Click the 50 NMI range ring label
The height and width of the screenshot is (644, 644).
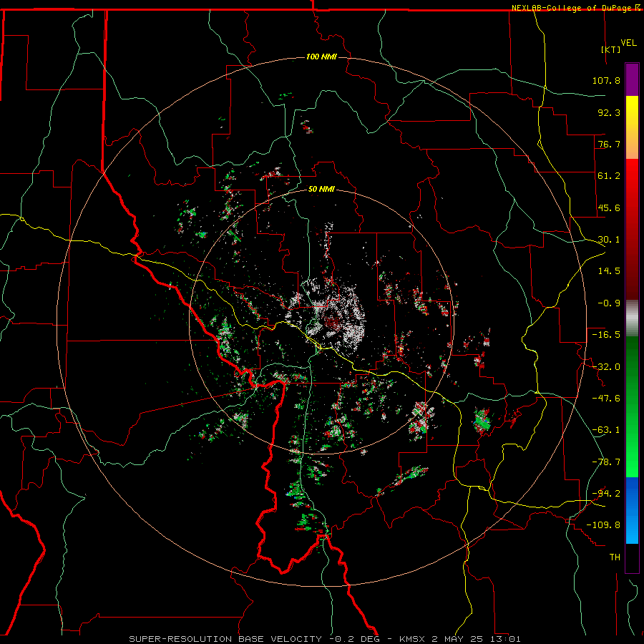click(321, 190)
